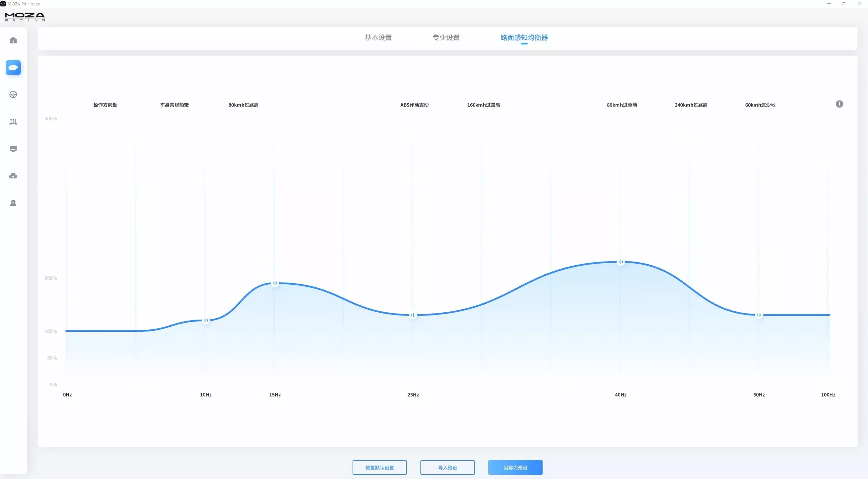The height and width of the screenshot is (479, 868).
Task: Open the user account sidebar icon
Action: pos(13,203)
